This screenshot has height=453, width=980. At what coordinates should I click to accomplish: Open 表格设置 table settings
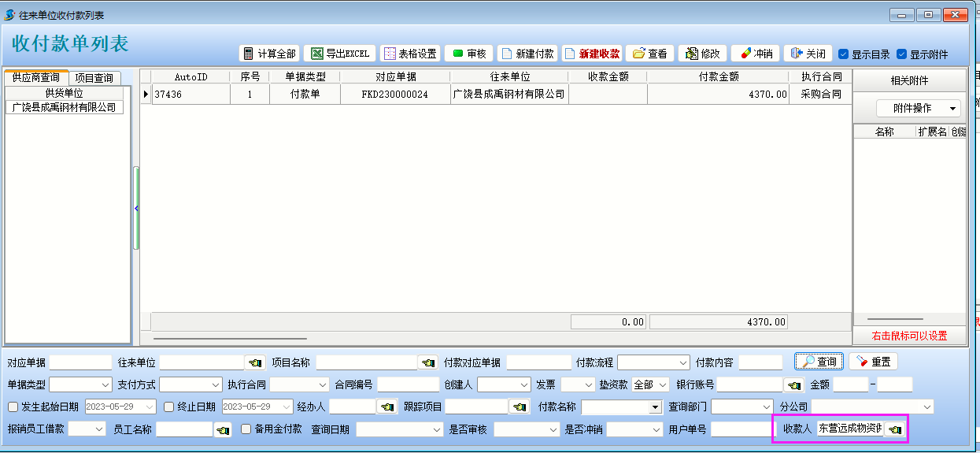pyautogui.click(x=409, y=54)
